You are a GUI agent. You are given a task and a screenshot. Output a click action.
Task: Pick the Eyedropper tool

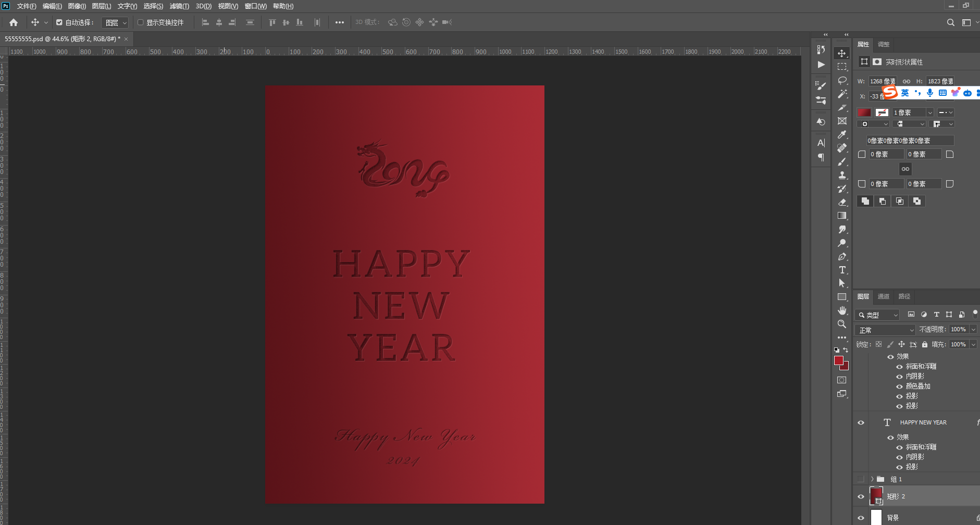(x=842, y=134)
